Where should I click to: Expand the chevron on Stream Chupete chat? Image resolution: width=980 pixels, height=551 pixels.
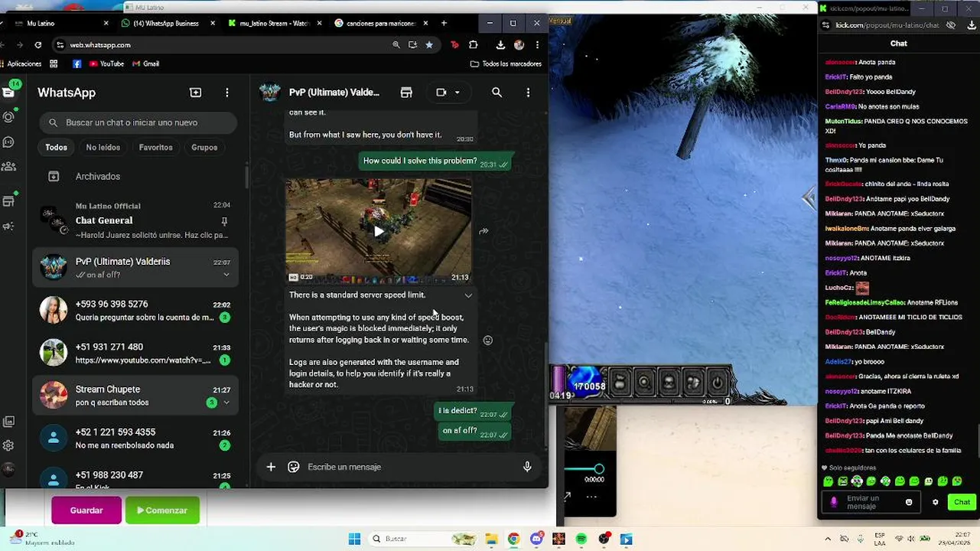click(226, 403)
